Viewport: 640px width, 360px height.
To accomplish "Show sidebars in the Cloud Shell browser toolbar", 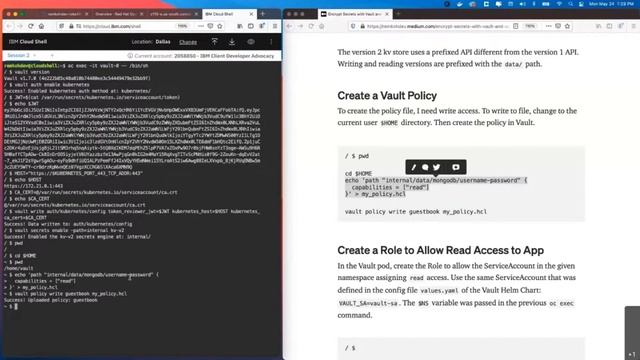I will pyautogui.click(x=251, y=26).
